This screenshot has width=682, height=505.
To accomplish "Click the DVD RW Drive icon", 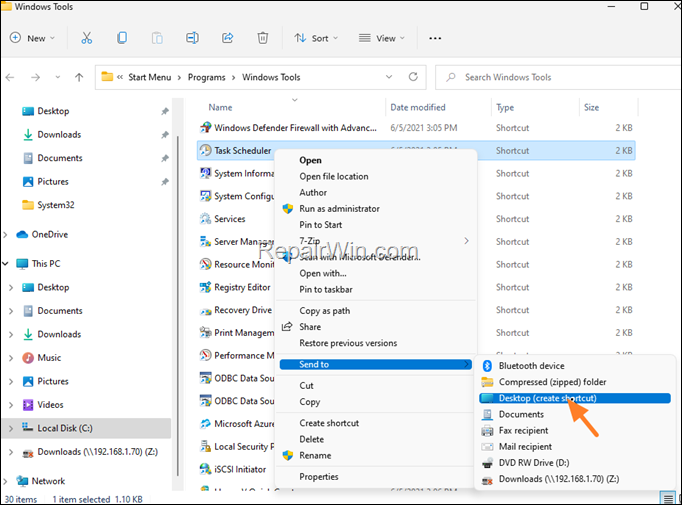I will coord(487,463).
